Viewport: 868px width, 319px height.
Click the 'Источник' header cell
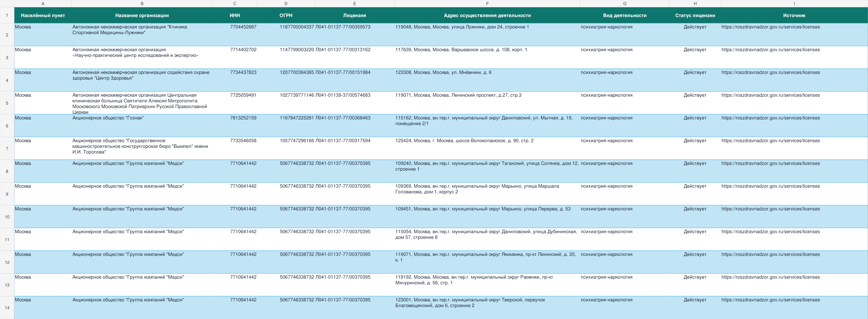click(794, 15)
